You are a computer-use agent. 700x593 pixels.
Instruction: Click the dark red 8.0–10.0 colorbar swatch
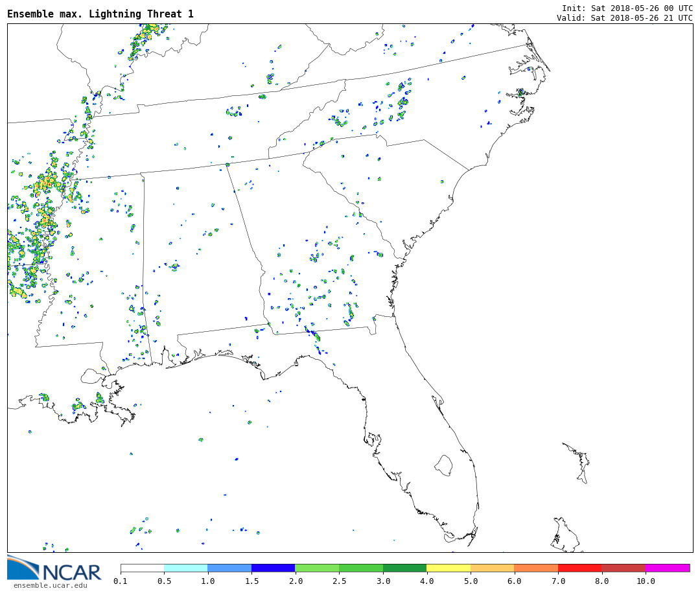(624, 568)
